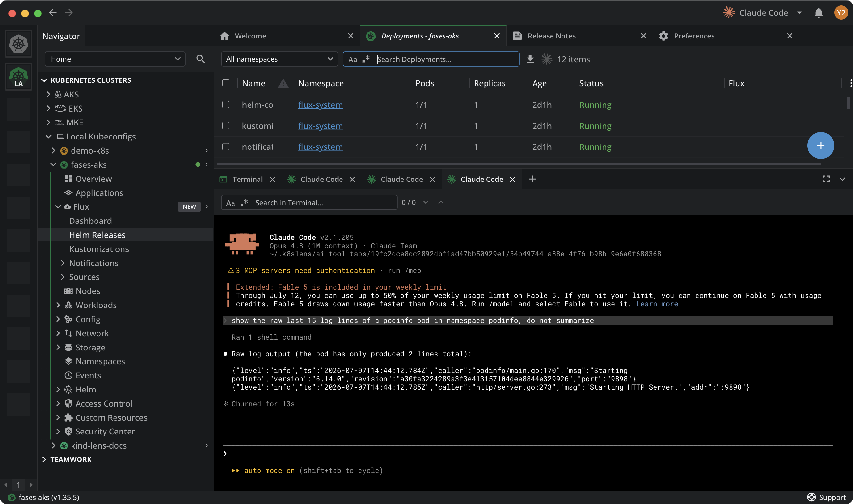Click the Kubernetes wheel icon in left sidebar
Image resolution: width=853 pixels, height=504 pixels.
pyautogui.click(x=18, y=44)
